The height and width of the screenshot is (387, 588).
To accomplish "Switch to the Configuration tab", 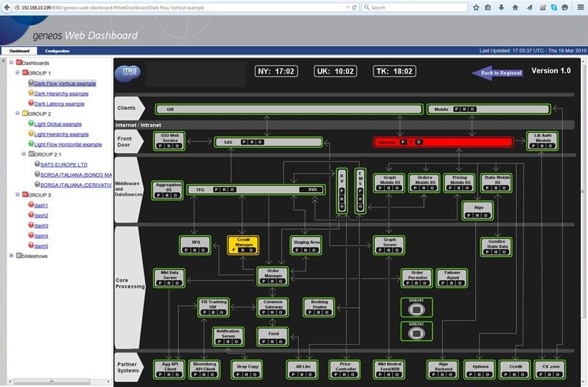I will point(57,51).
